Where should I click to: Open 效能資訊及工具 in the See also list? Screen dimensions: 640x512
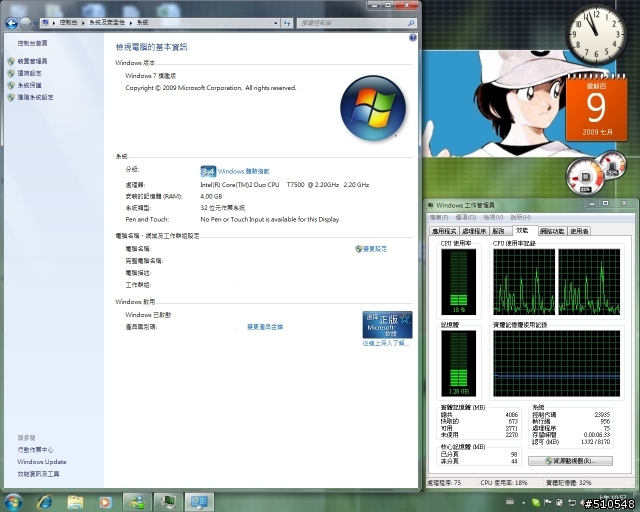(x=38, y=474)
